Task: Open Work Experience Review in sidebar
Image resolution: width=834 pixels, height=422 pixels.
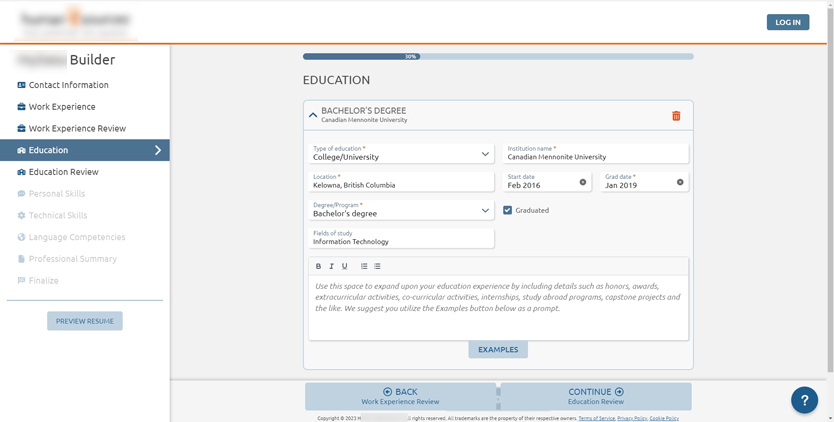Action: point(77,128)
